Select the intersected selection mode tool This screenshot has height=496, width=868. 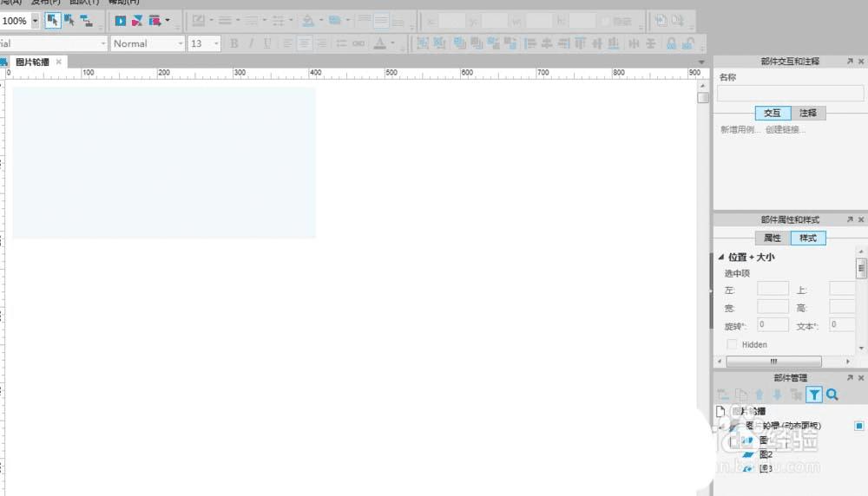click(53, 21)
